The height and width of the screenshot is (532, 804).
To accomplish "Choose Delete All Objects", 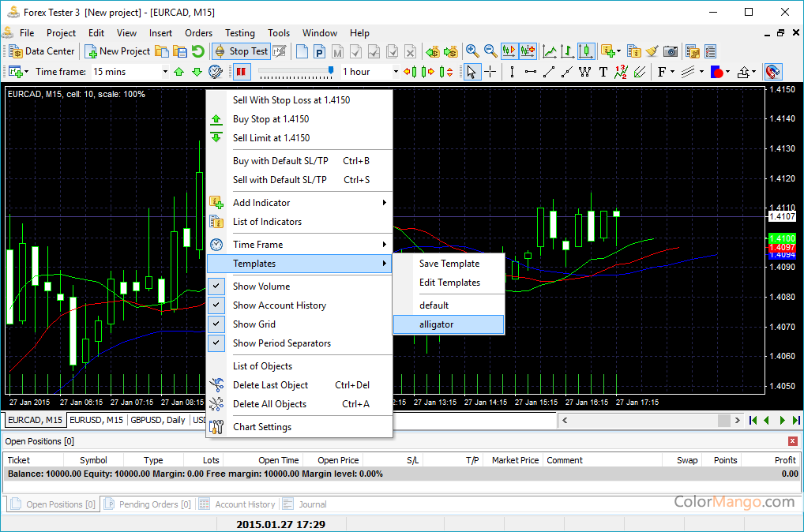I will click(x=299, y=404).
